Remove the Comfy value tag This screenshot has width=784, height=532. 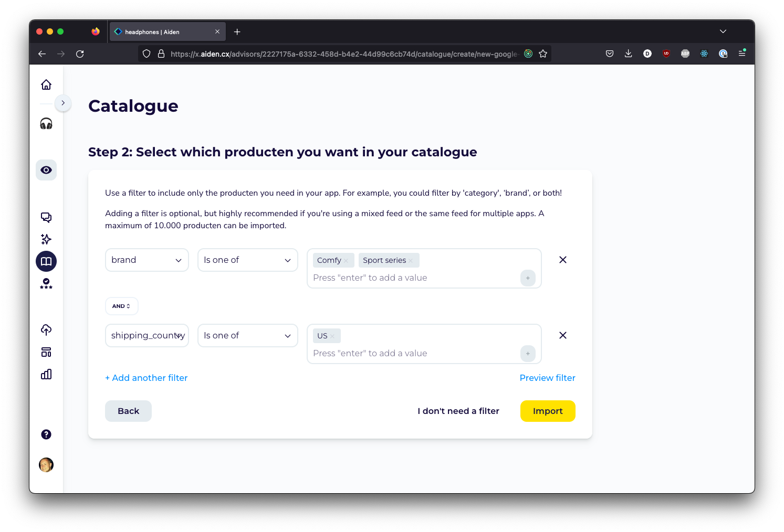pos(346,261)
